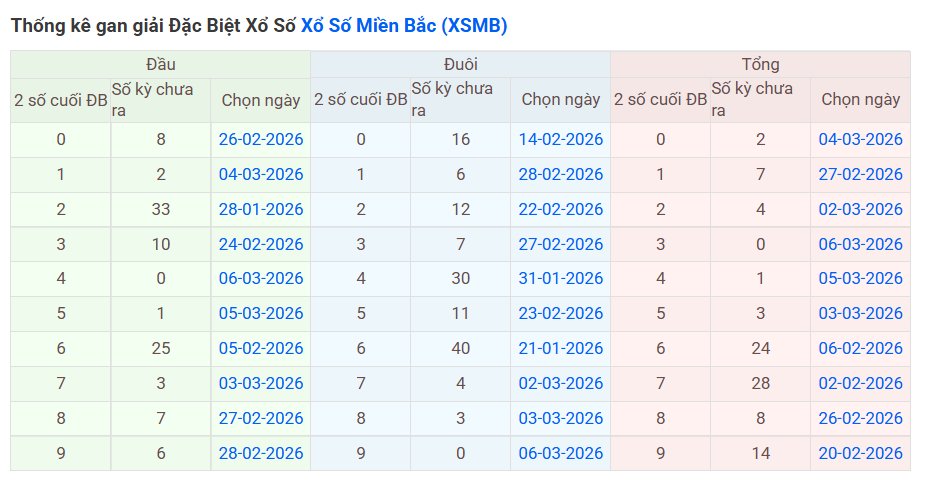Viewport: 932px width, 490px height.
Task: Click the 23-02-2026 date link
Action: click(561, 313)
